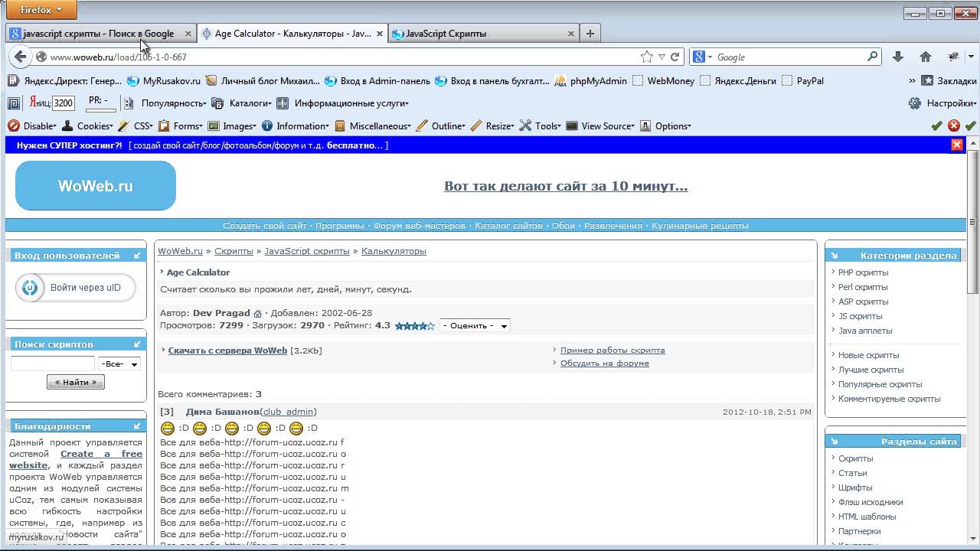Click the Найти search button
The width and height of the screenshot is (980, 551).
coord(75,382)
